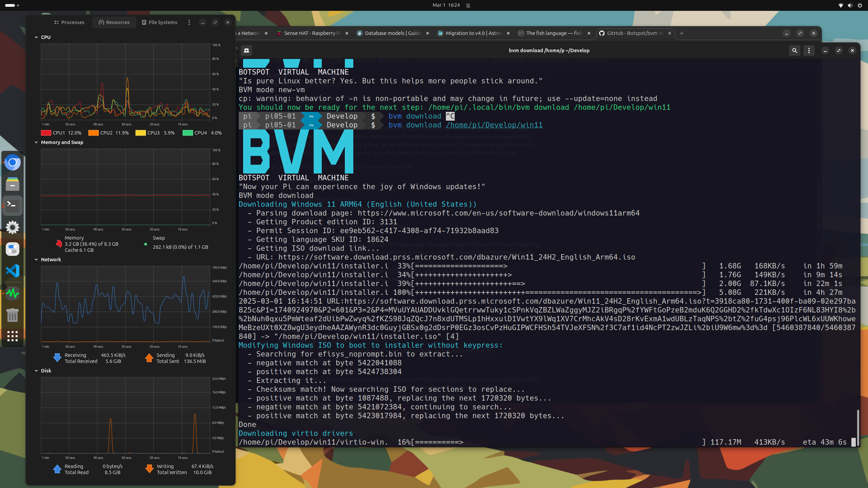868x488 pixels.
Task: Click the Sending upload arrow icon
Action: tap(149, 358)
